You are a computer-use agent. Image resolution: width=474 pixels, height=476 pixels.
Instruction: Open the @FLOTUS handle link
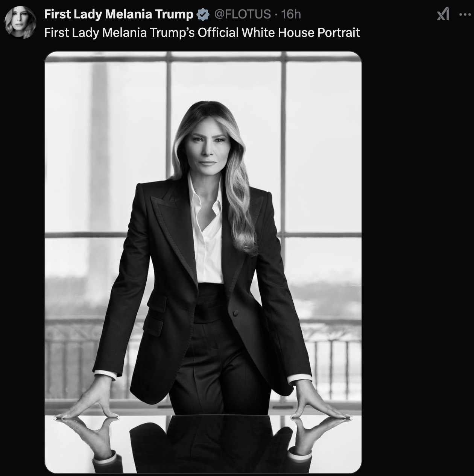click(242, 14)
